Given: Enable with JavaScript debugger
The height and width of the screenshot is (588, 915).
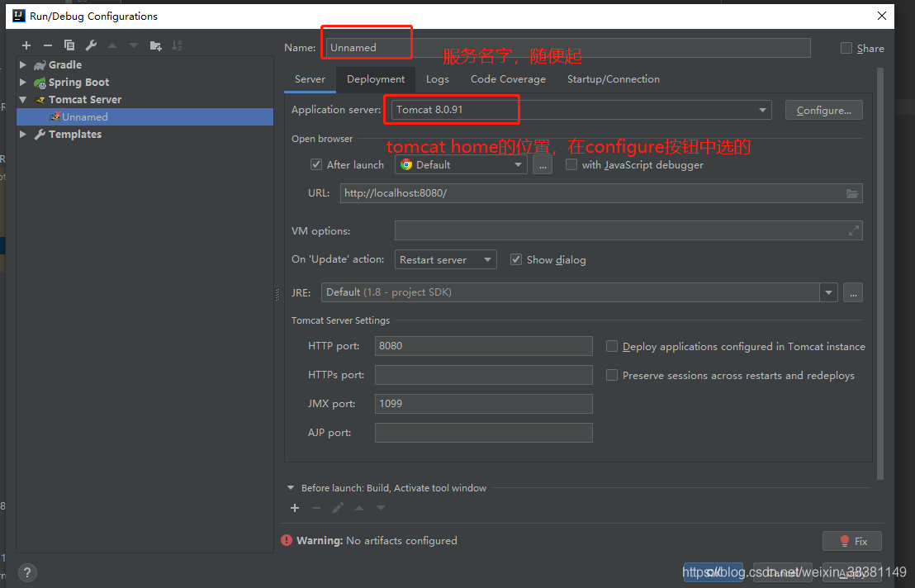Looking at the screenshot, I should pyautogui.click(x=571, y=164).
